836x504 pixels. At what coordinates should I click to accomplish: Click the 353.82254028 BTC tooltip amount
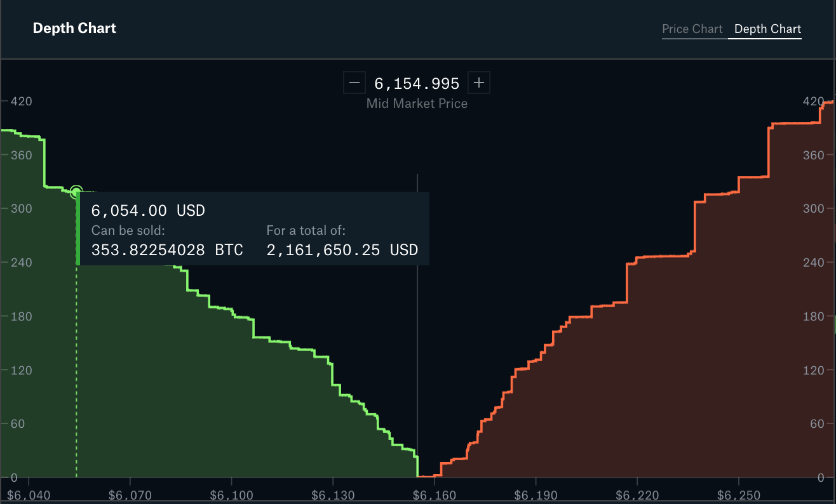pyautogui.click(x=167, y=250)
